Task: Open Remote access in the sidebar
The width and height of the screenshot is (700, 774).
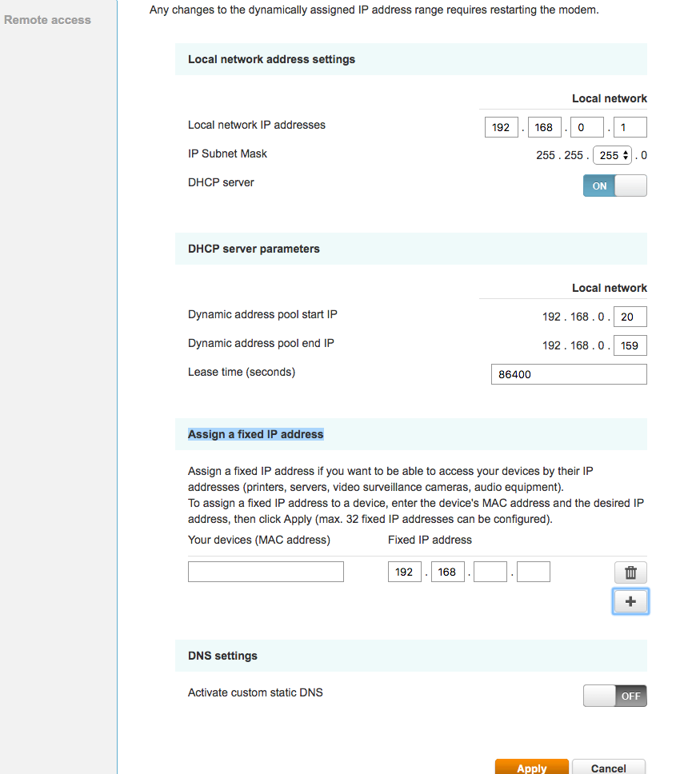Action: 47,20
